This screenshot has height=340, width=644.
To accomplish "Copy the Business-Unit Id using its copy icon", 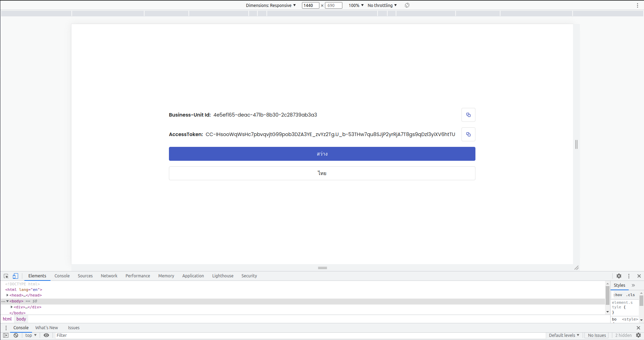I will tap(468, 115).
